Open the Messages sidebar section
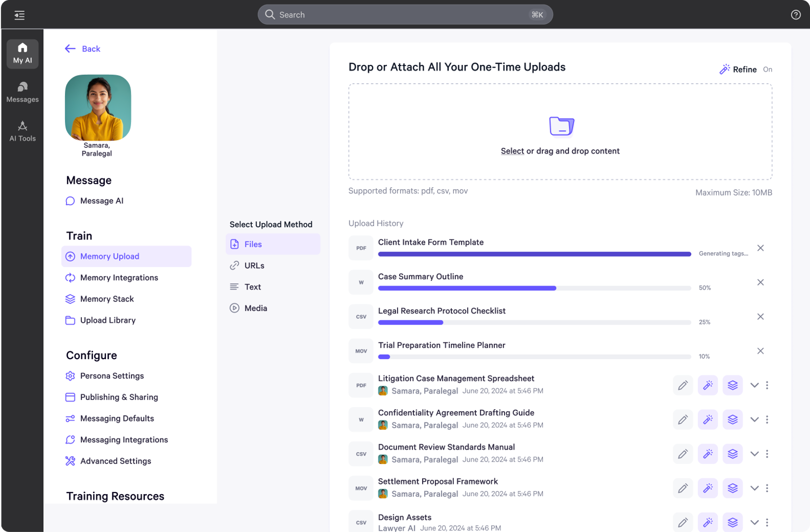The width and height of the screenshot is (810, 532). (x=23, y=92)
